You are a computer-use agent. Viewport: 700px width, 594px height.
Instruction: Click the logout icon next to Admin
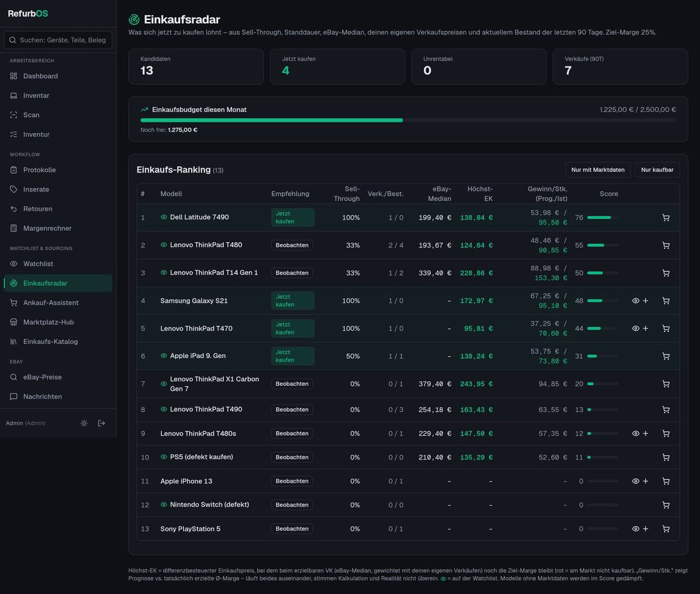pyautogui.click(x=101, y=423)
